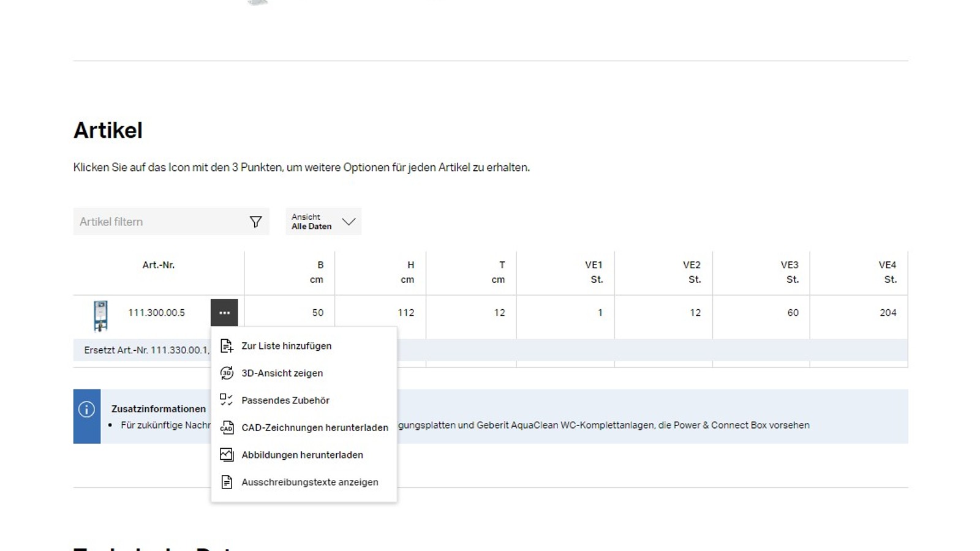Open the three-dot options icon next to 111.300.00.5
Image resolution: width=980 pixels, height=551 pixels.
[x=224, y=312]
